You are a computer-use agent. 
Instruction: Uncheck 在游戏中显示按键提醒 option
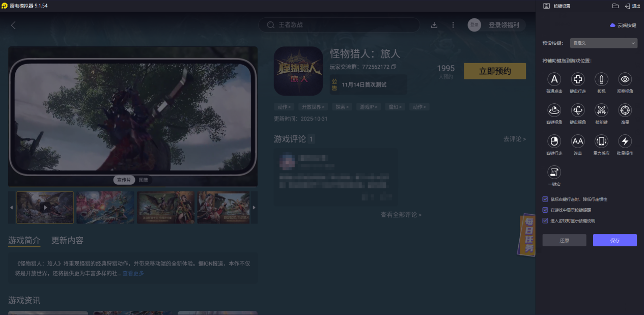coord(545,209)
